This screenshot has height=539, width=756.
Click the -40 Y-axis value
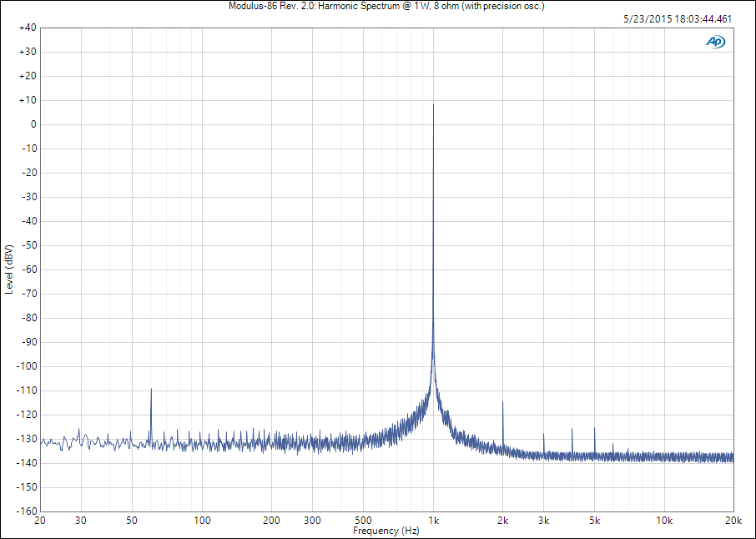pos(29,221)
